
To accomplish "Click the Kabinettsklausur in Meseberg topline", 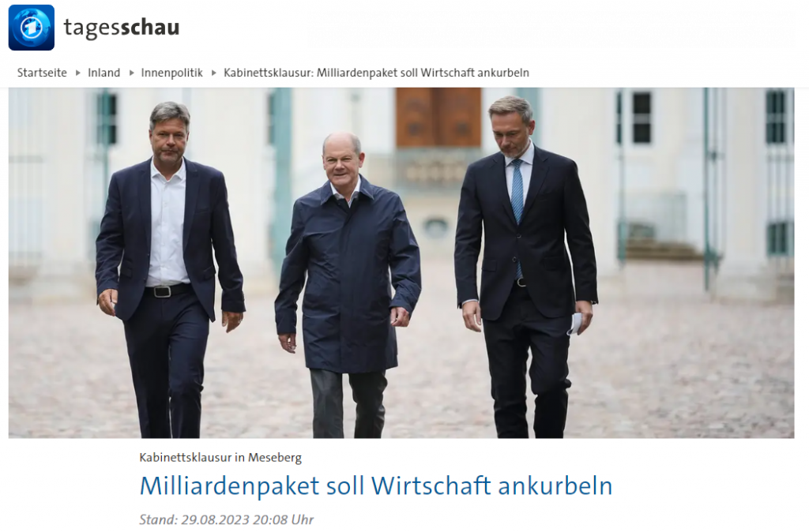I will click(220, 457).
